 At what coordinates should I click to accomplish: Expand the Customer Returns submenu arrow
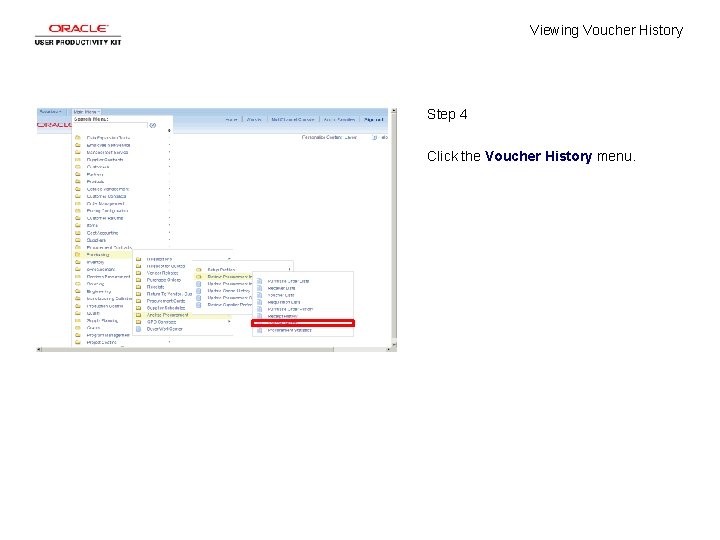click(169, 218)
